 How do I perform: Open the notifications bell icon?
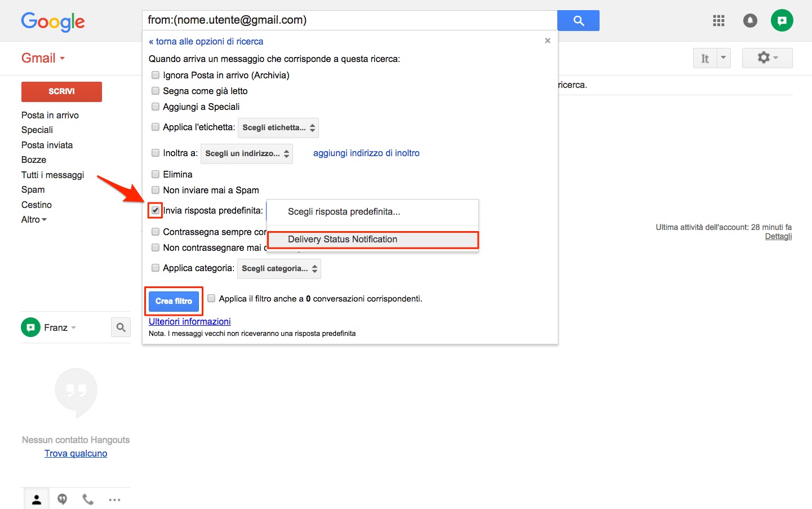pos(750,21)
